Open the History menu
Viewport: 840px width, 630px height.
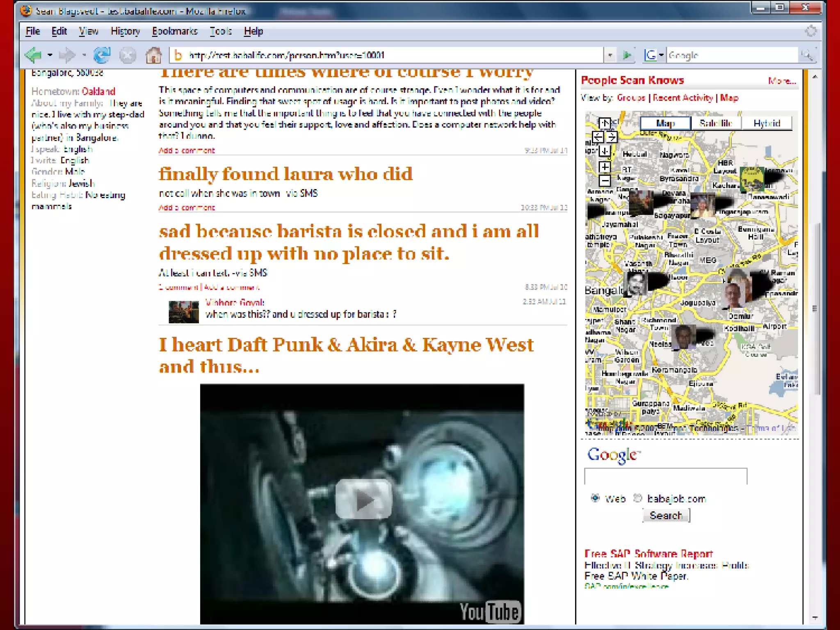point(125,31)
